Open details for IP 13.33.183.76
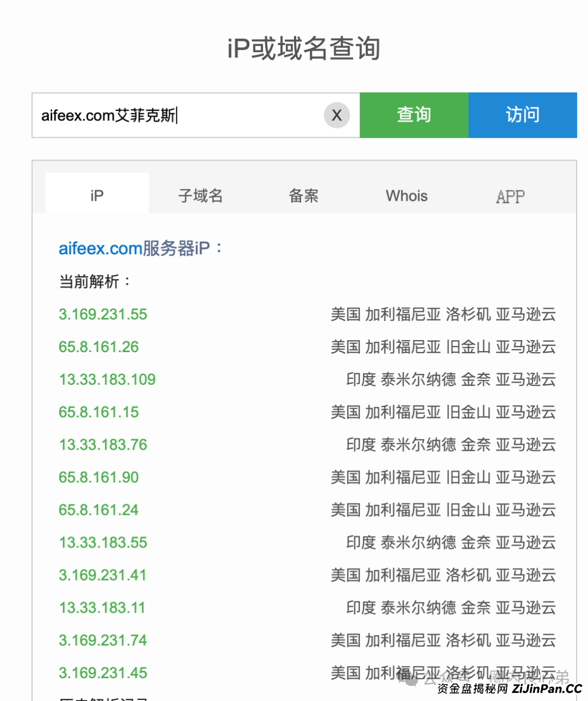Viewport: 588px width, 701px height. [x=102, y=445]
